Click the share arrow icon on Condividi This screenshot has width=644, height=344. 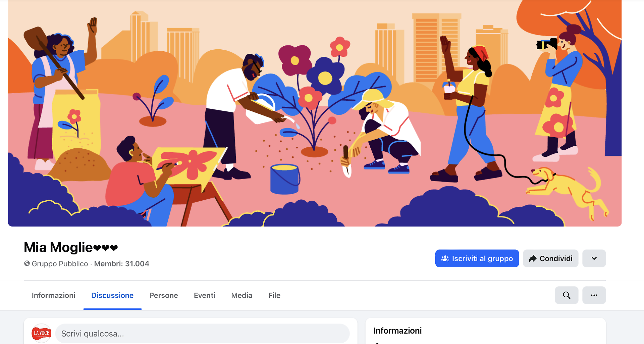[533, 258]
